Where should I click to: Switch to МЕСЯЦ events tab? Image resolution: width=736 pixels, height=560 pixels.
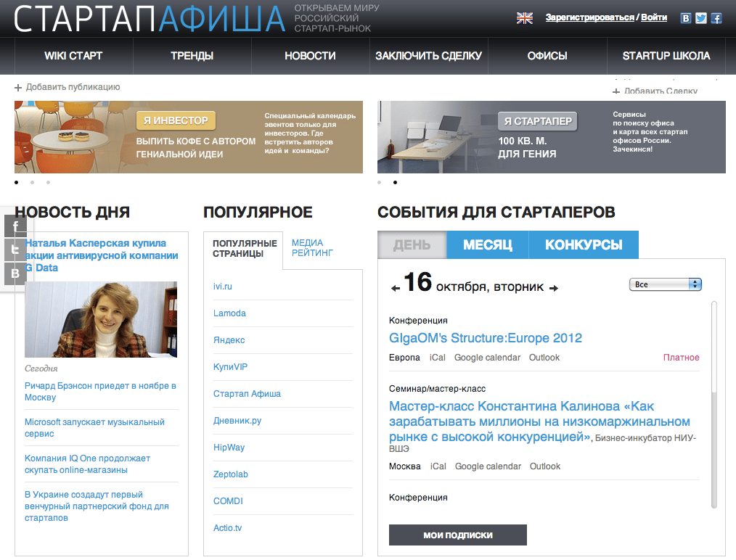488,245
